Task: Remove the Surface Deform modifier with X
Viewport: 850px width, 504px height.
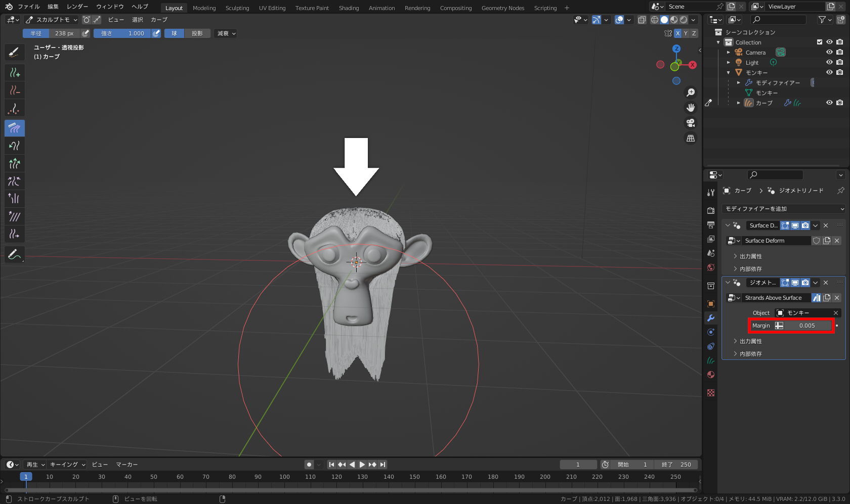Action: point(826,225)
